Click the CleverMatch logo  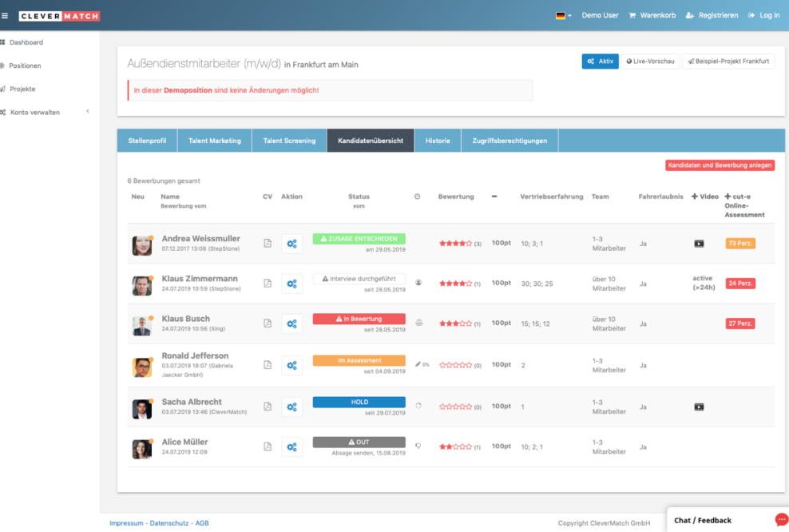pyautogui.click(x=59, y=14)
